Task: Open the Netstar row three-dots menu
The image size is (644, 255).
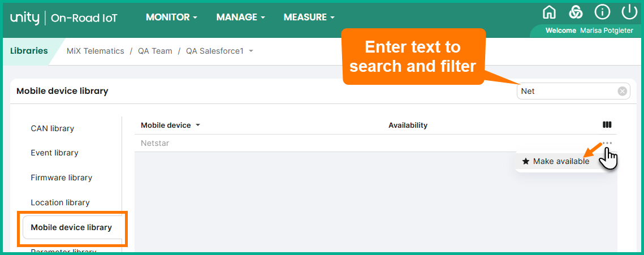Action: tap(607, 143)
